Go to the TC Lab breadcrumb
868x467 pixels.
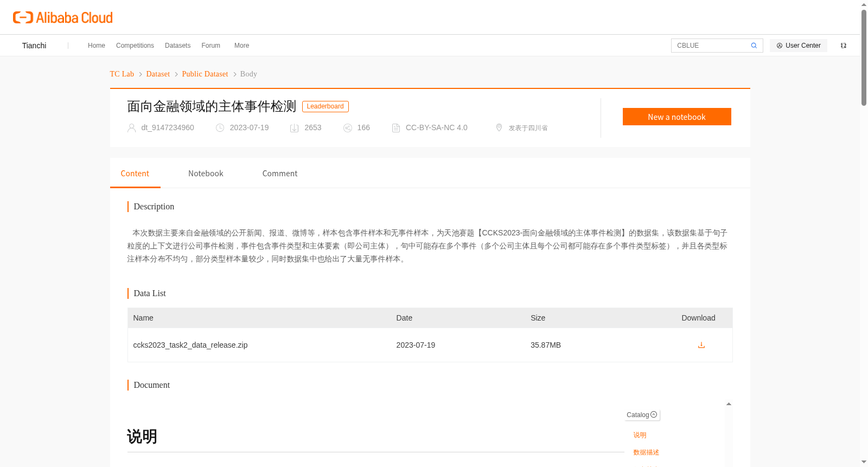[x=122, y=74]
